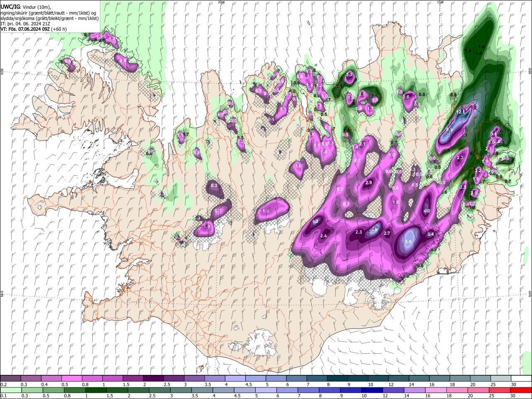Select the darkest purple top swatch between 2 and 2.5
The width and height of the screenshot is (532, 399).
[153, 378]
